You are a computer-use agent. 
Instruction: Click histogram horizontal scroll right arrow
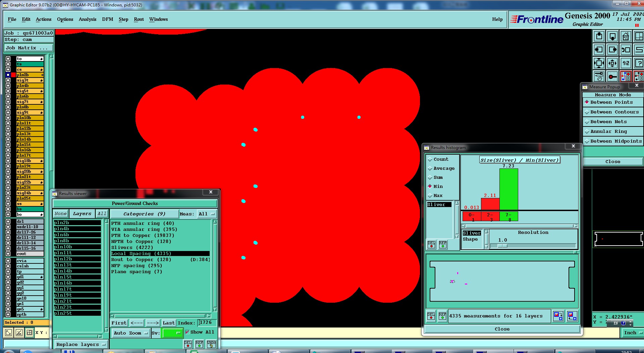(576, 226)
